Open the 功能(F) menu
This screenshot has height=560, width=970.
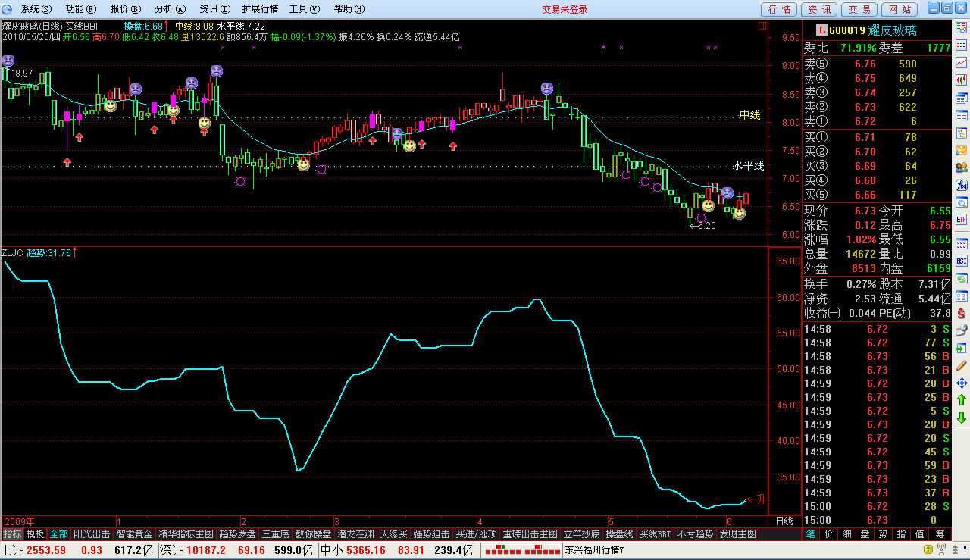click(x=81, y=9)
